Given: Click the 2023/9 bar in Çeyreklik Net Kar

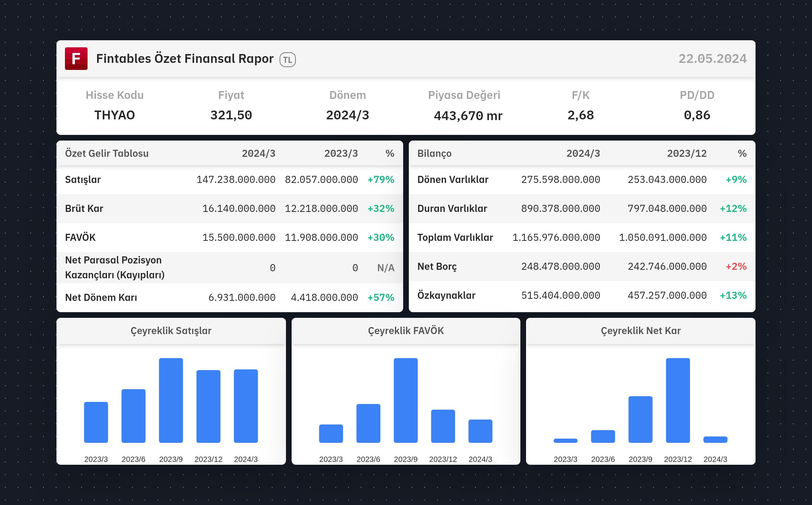Looking at the screenshot, I should [640, 420].
